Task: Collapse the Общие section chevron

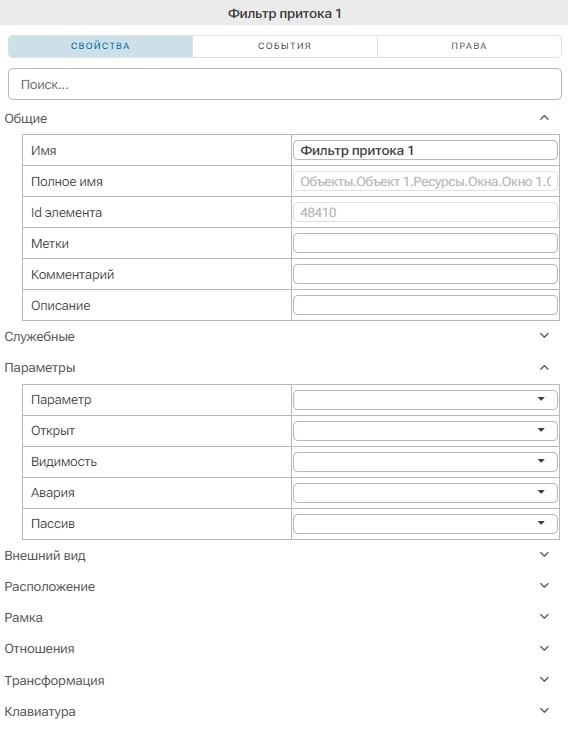Action: point(544,118)
